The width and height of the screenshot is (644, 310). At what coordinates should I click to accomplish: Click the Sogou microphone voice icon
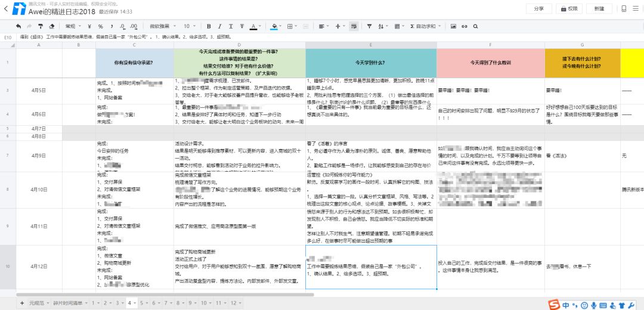[593, 305]
